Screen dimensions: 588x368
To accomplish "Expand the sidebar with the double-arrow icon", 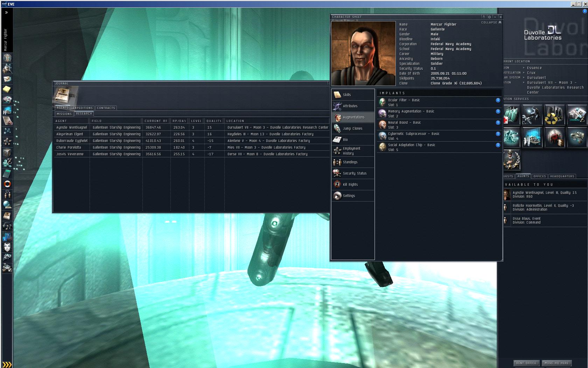I will 6,12.
